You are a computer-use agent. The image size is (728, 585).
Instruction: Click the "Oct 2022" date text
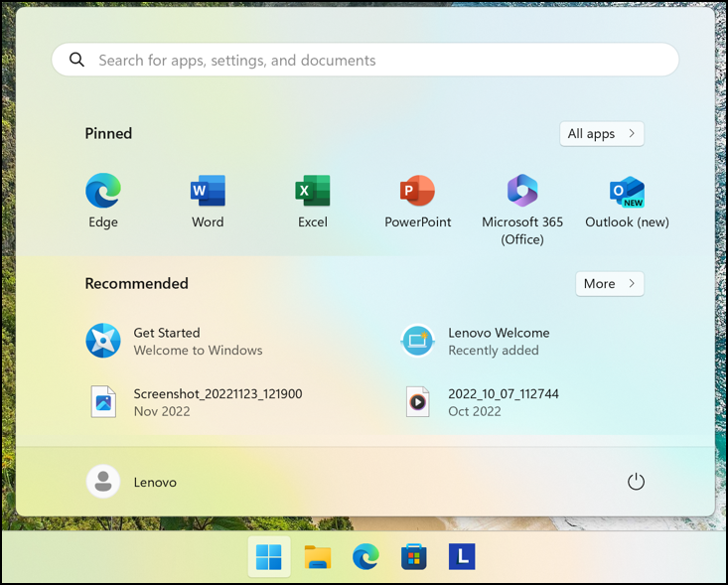click(474, 411)
